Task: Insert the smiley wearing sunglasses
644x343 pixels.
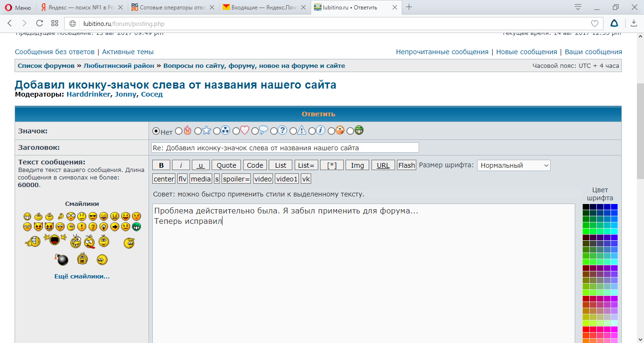Action: [93, 216]
